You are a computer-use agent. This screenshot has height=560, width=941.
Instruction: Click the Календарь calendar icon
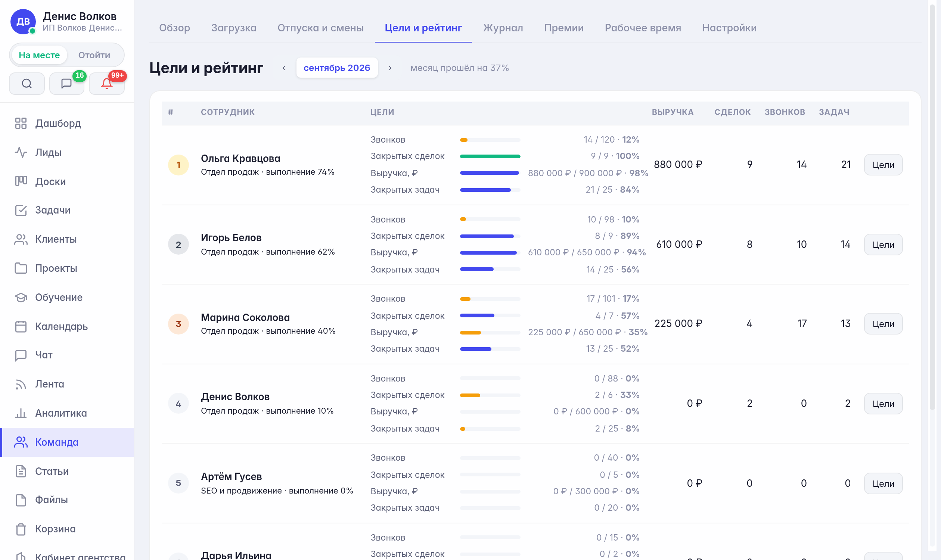pos(21,326)
